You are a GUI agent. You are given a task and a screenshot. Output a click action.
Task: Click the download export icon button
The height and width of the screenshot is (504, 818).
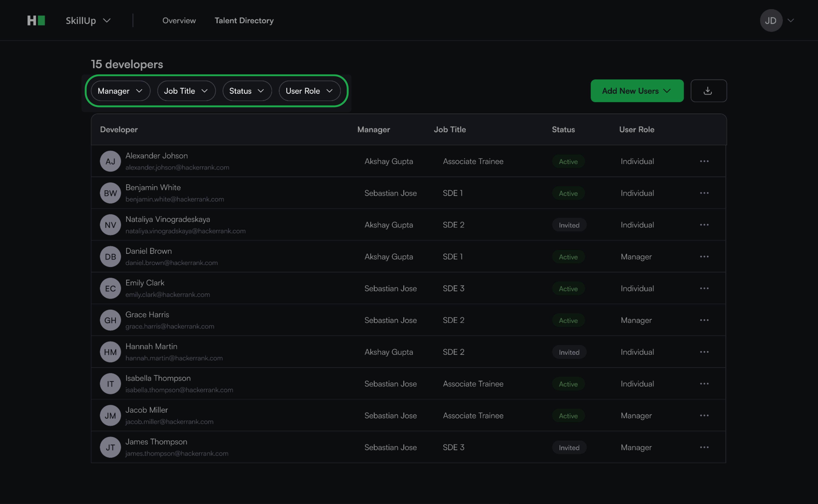708,91
